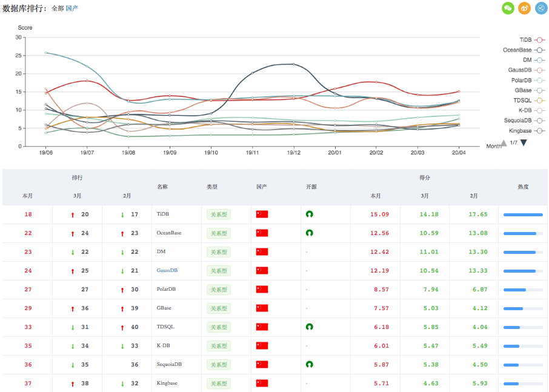Viewport: 549px width, 392px height.
Task: Click the WeChat share icon
Action: [508, 8]
